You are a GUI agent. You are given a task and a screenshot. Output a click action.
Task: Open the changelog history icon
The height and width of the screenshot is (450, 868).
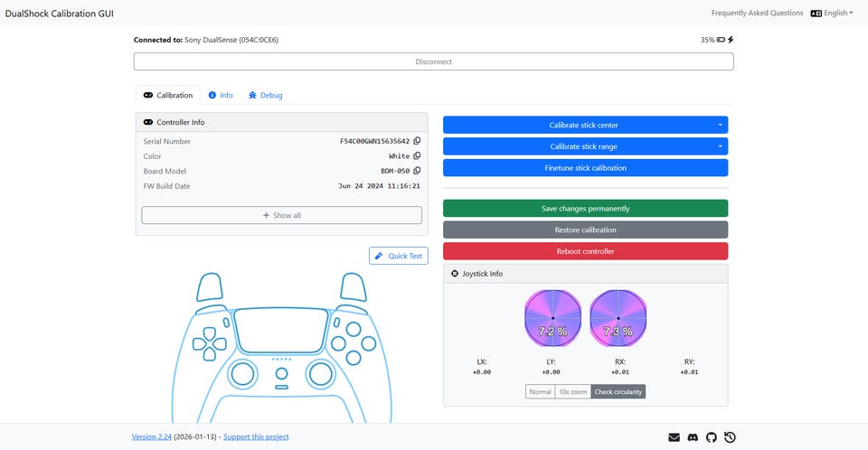pyautogui.click(x=730, y=437)
